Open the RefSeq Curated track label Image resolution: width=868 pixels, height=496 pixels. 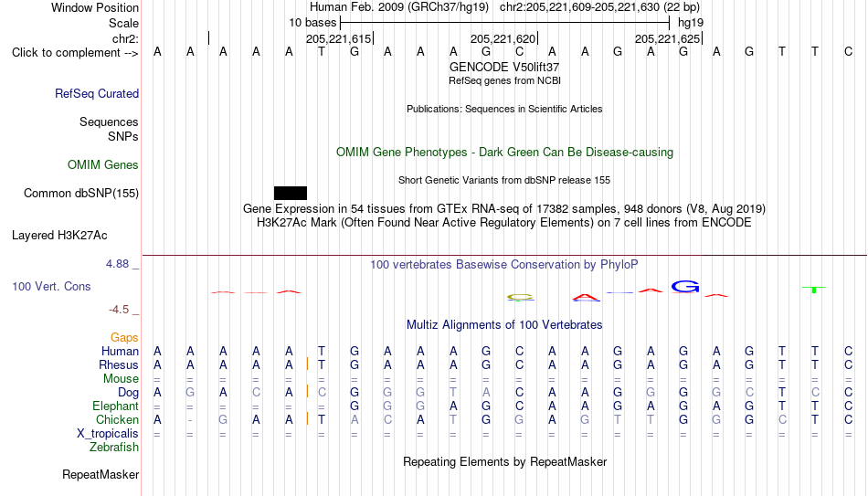(x=97, y=93)
